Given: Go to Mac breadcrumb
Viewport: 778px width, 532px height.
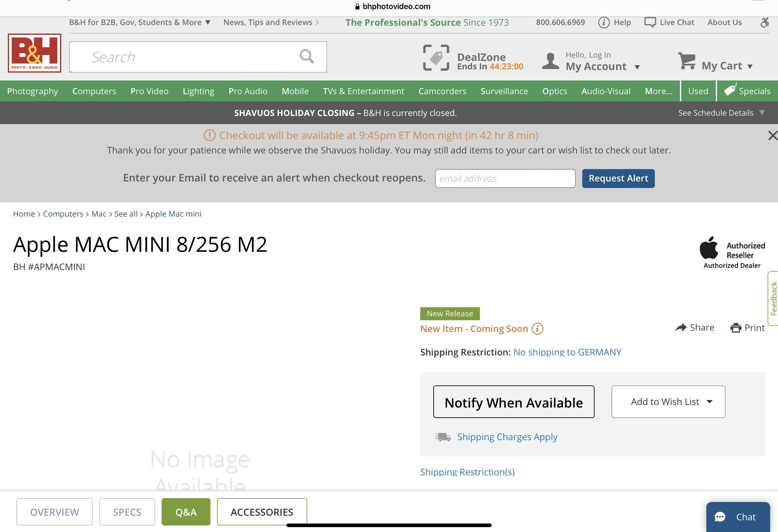Looking at the screenshot, I should (x=99, y=214).
